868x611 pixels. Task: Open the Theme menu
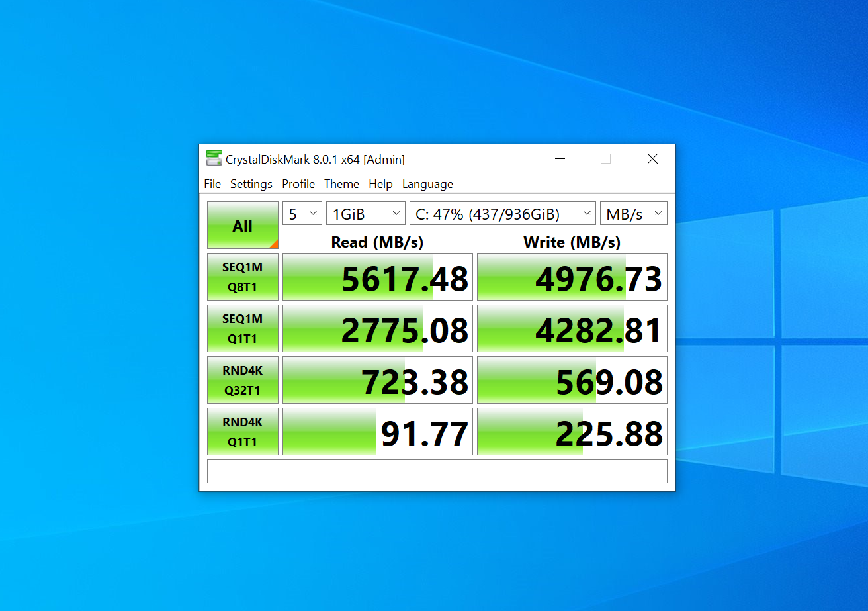click(341, 184)
